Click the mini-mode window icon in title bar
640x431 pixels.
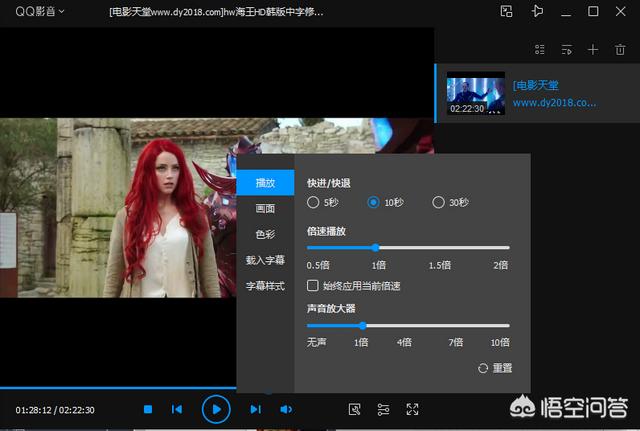tap(506, 11)
